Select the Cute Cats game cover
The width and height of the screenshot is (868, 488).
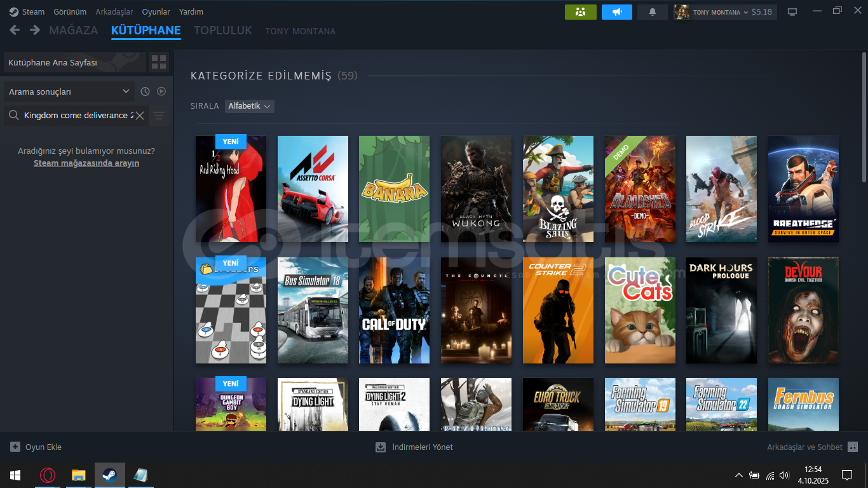640,310
